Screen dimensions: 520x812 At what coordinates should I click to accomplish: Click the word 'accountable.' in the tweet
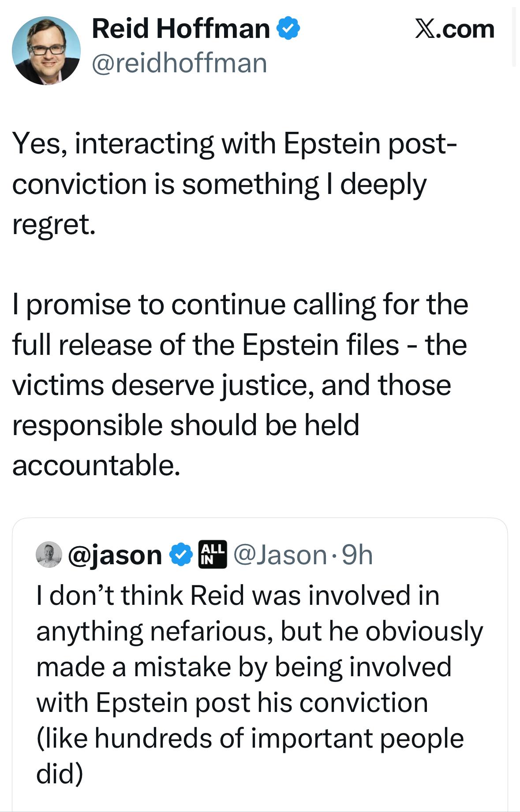coord(96,465)
